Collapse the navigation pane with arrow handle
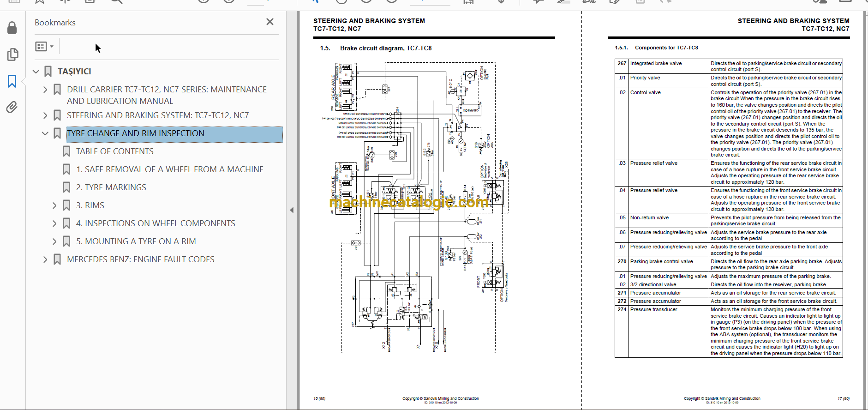Screen dimensions: 868x410 [x=292, y=210]
